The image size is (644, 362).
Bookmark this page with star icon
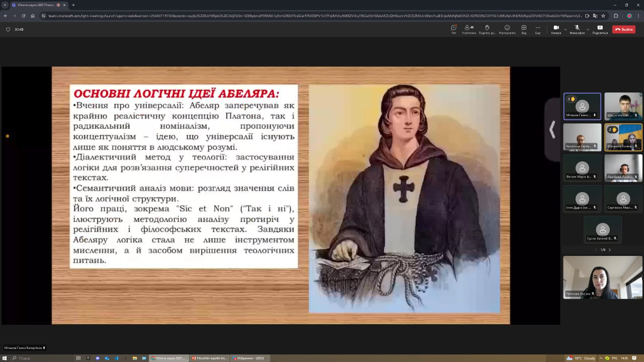603,16
